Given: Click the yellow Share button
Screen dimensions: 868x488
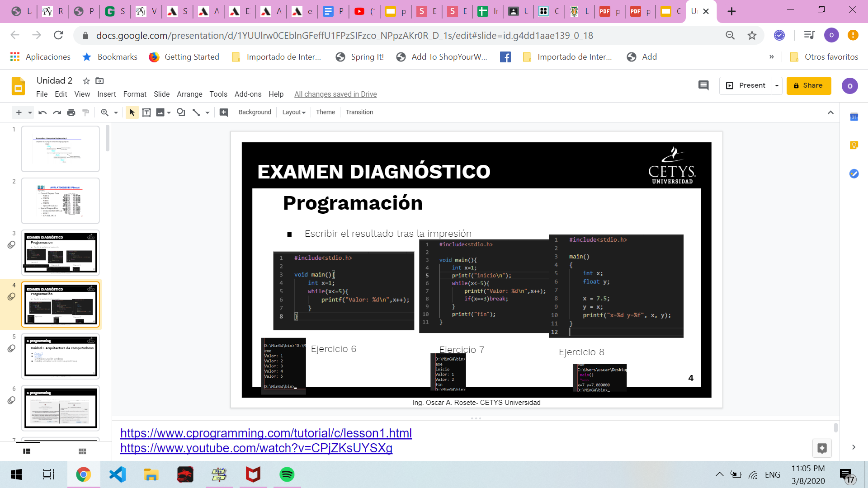Looking at the screenshot, I should pos(808,85).
